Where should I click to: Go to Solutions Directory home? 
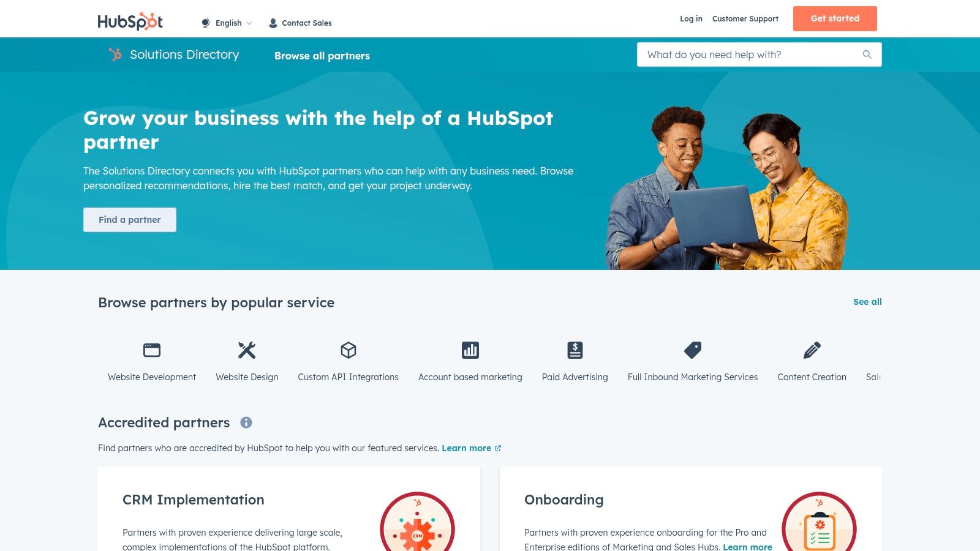(x=174, y=54)
